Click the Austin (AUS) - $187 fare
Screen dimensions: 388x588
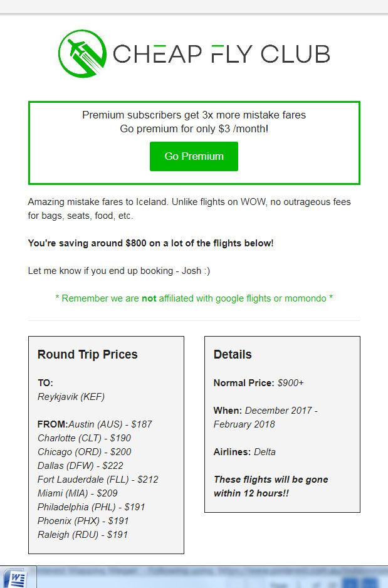pos(110,424)
